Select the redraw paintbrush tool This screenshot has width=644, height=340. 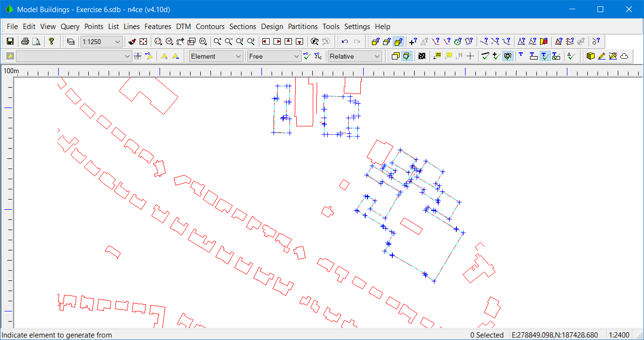point(131,41)
